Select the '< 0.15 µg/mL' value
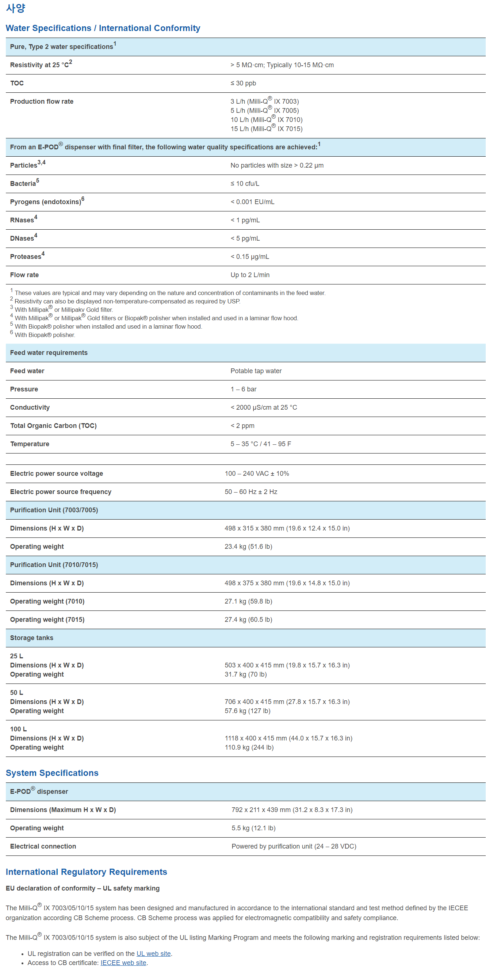486x980 pixels. coord(250,257)
